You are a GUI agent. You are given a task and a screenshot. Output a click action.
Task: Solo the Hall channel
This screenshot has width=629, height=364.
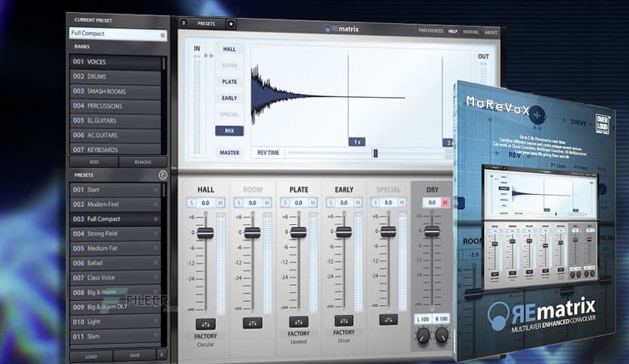click(191, 203)
